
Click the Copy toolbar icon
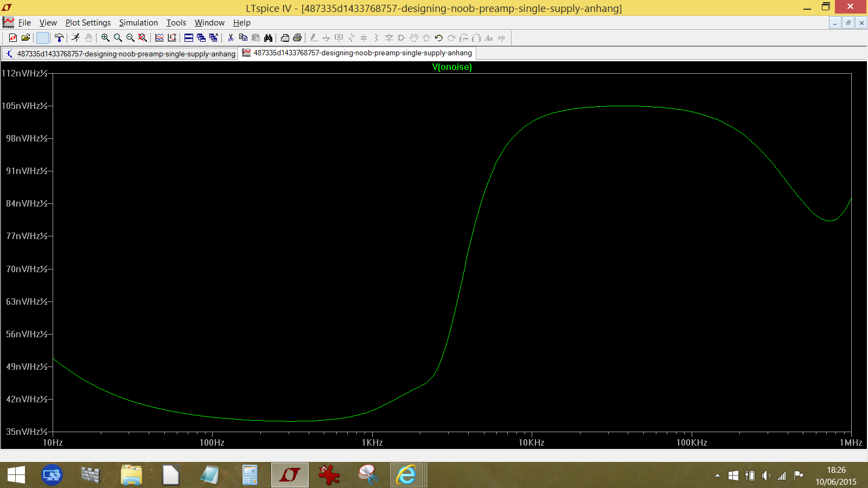[x=243, y=38]
